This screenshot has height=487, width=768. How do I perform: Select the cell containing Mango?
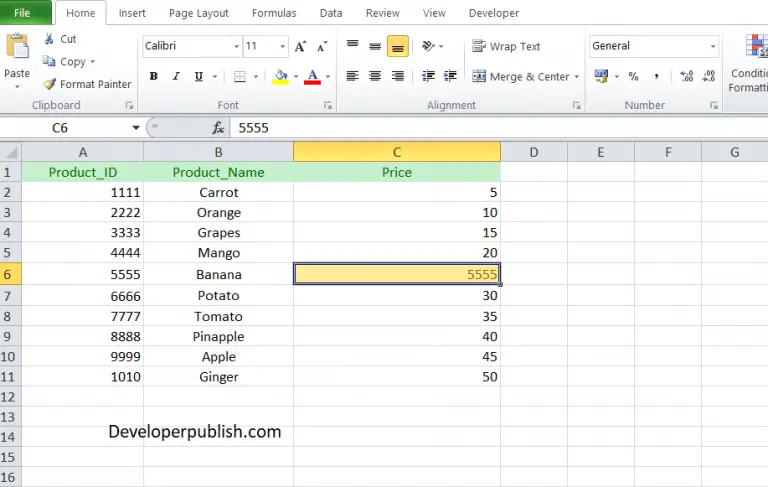218,253
